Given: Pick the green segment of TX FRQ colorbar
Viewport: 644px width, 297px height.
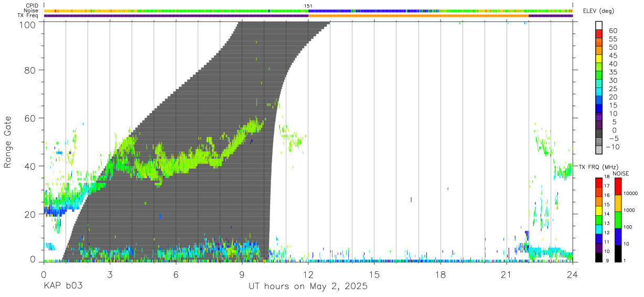Looking at the screenshot, I should coord(599,220).
